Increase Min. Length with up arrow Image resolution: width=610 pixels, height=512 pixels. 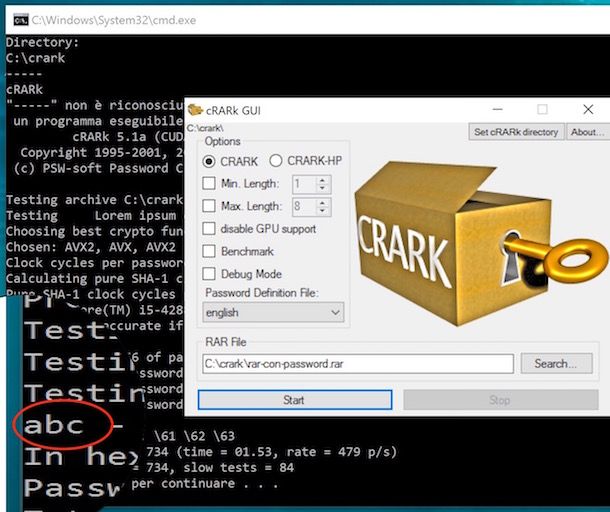(323, 180)
